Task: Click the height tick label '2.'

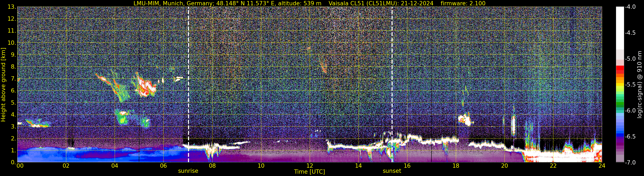Action: coord(13,138)
